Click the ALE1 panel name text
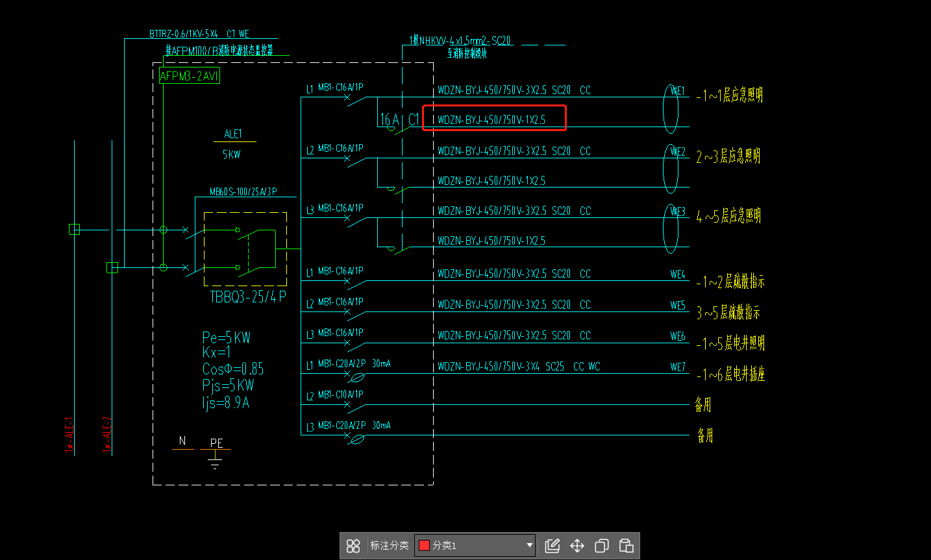This screenshot has height=560, width=931. (x=233, y=134)
